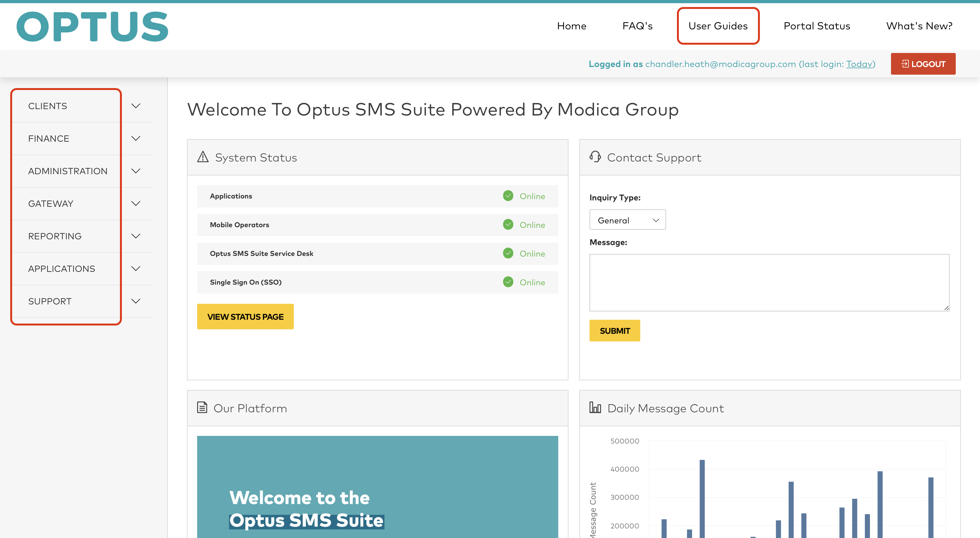This screenshot has height=538, width=980.
Task: Select APPLICATIONS in the sidebar
Action: [x=62, y=269]
